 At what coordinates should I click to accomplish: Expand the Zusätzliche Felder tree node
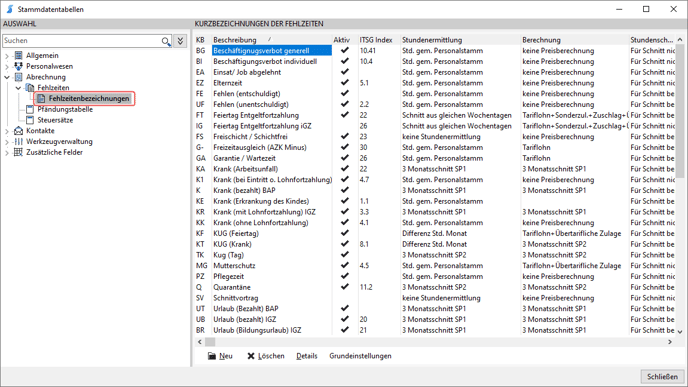7,153
